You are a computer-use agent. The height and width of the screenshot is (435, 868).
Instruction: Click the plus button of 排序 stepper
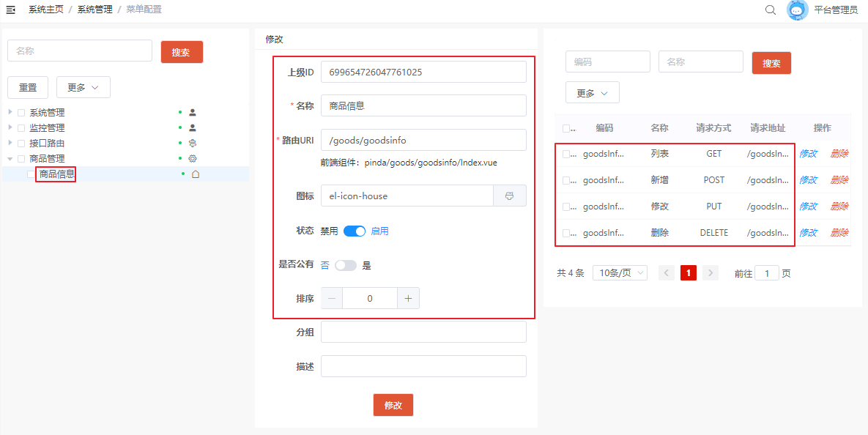408,298
